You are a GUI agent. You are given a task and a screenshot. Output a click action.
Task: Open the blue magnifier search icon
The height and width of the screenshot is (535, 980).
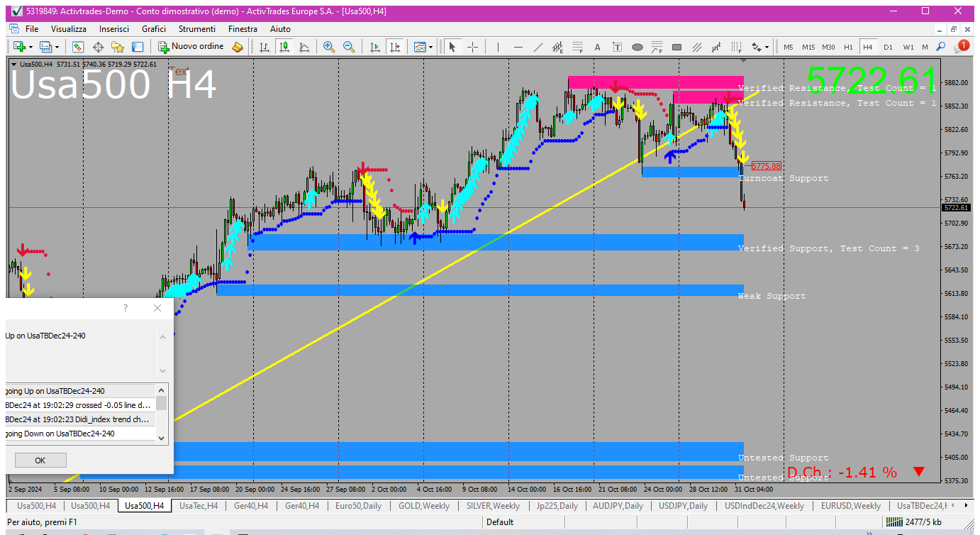pos(941,47)
